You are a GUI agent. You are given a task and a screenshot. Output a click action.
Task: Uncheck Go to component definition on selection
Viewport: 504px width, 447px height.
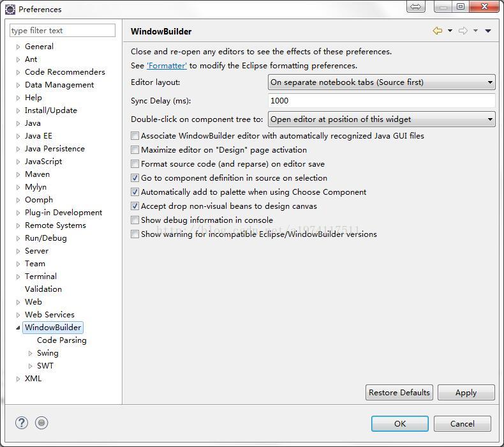coord(135,178)
